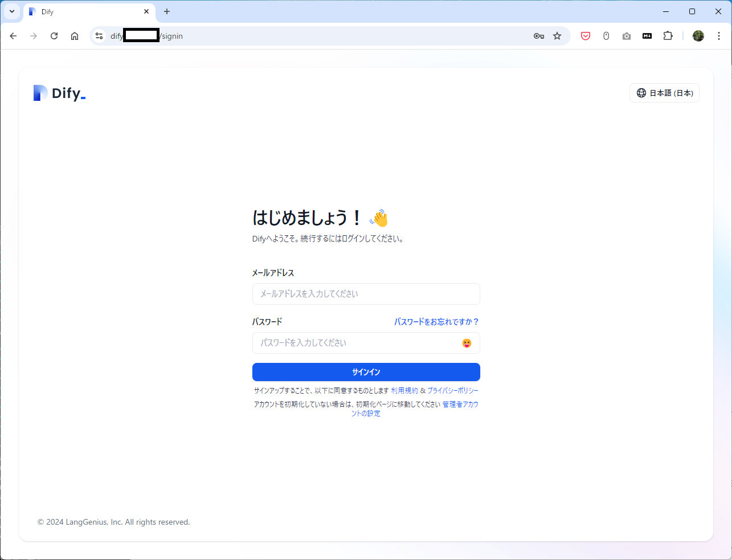Open the Chrome profile avatar

pyautogui.click(x=698, y=36)
